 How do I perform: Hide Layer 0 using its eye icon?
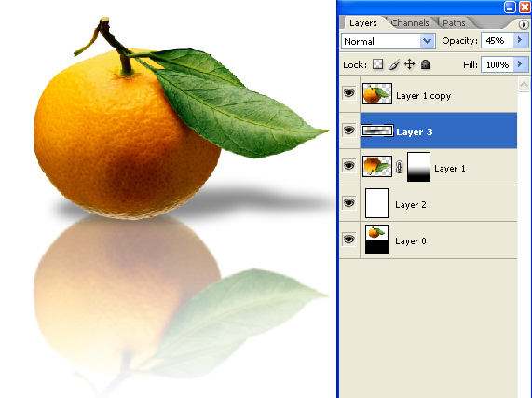[348, 240]
